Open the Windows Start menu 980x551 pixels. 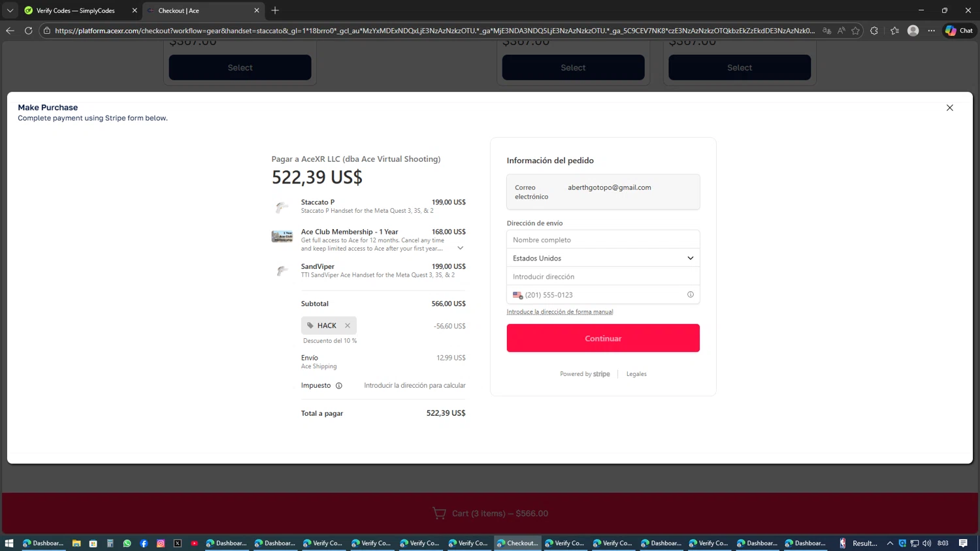click(9, 543)
